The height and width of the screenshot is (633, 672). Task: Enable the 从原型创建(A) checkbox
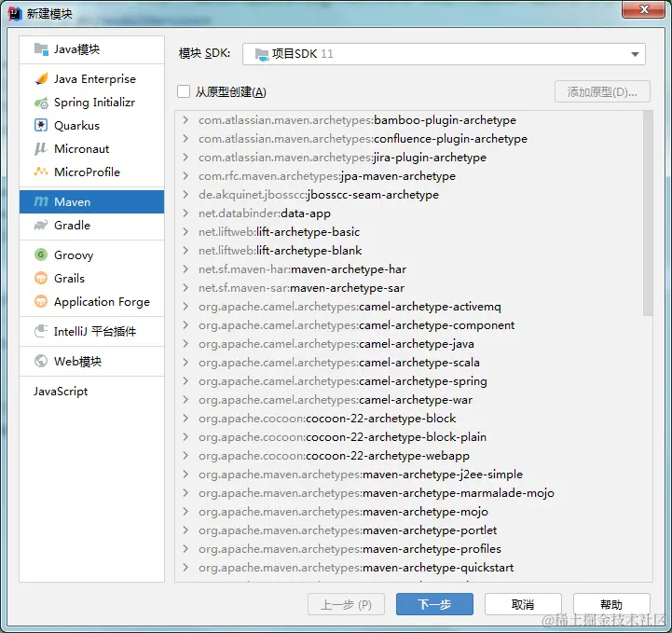tap(184, 91)
